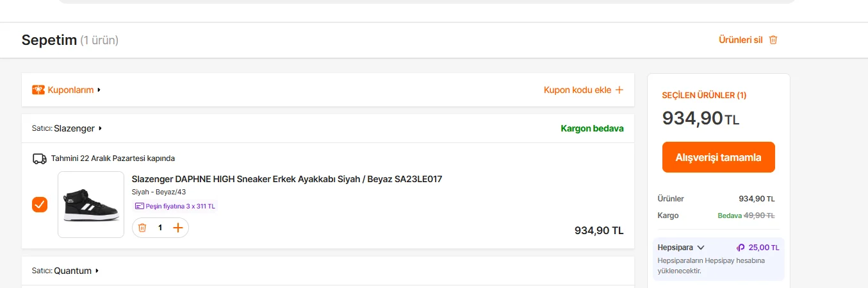Expand the Hepsipara details chevron
This screenshot has height=288, width=868.
(701, 248)
